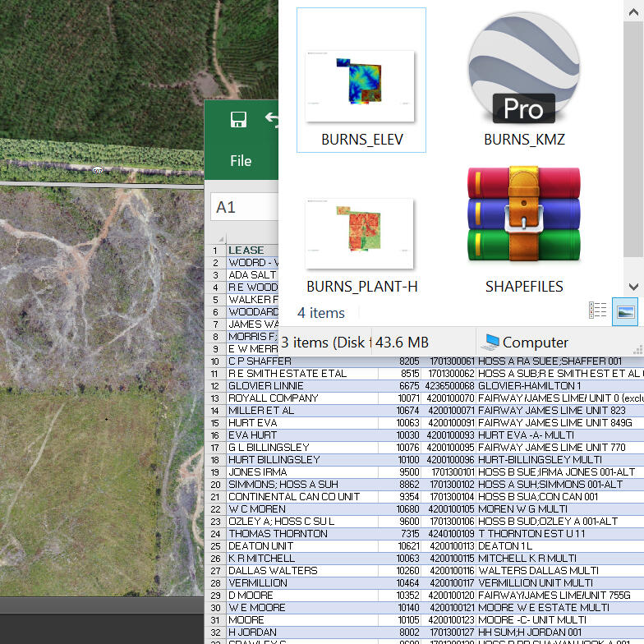Click the Undo arrow in Excel
Screen dimensions: 644x644
click(272, 119)
